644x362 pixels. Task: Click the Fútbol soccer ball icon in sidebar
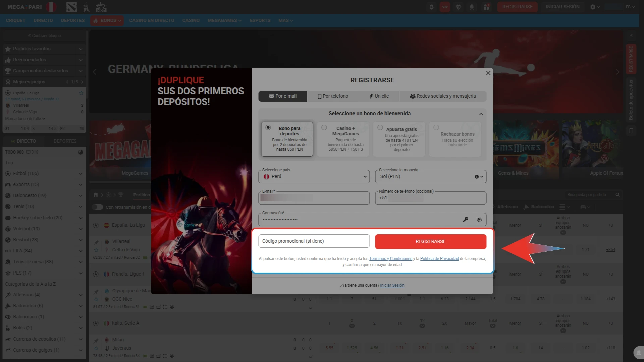pyautogui.click(x=8, y=174)
